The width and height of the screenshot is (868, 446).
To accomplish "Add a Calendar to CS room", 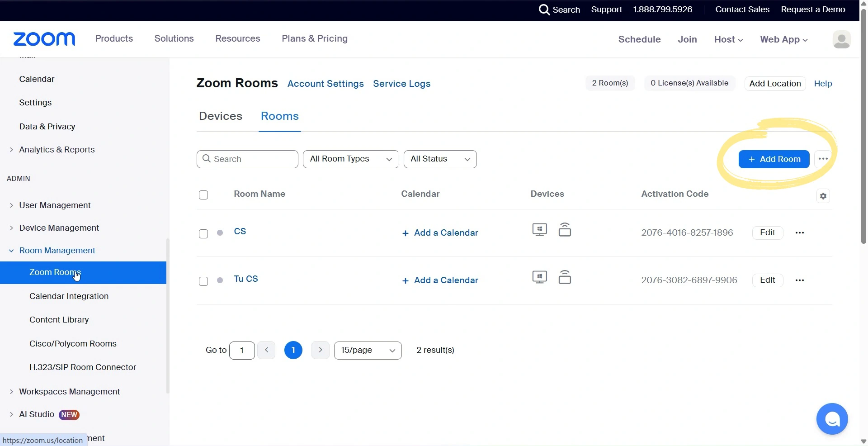I will [440, 233].
